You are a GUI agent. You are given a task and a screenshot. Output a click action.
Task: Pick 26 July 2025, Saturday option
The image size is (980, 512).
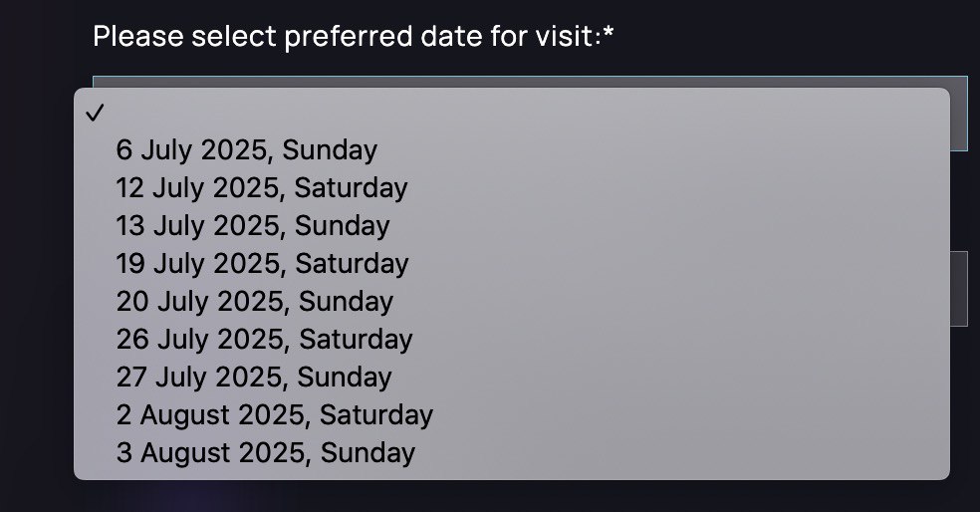pos(264,340)
